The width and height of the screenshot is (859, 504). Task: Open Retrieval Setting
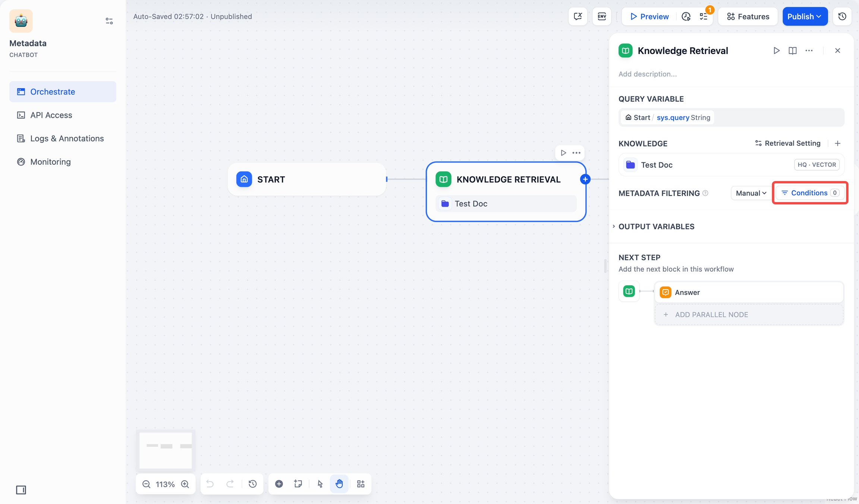[x=788, y=144]
